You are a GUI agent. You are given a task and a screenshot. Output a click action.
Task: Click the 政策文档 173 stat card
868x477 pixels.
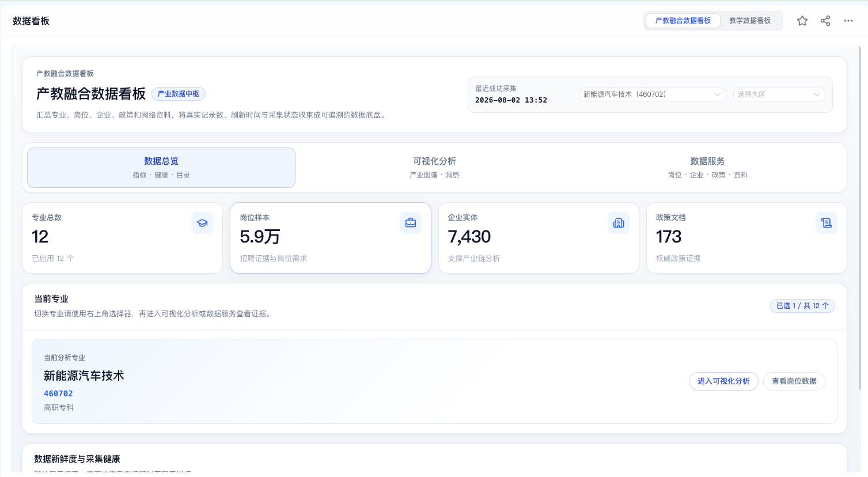[x=746, y=238]
